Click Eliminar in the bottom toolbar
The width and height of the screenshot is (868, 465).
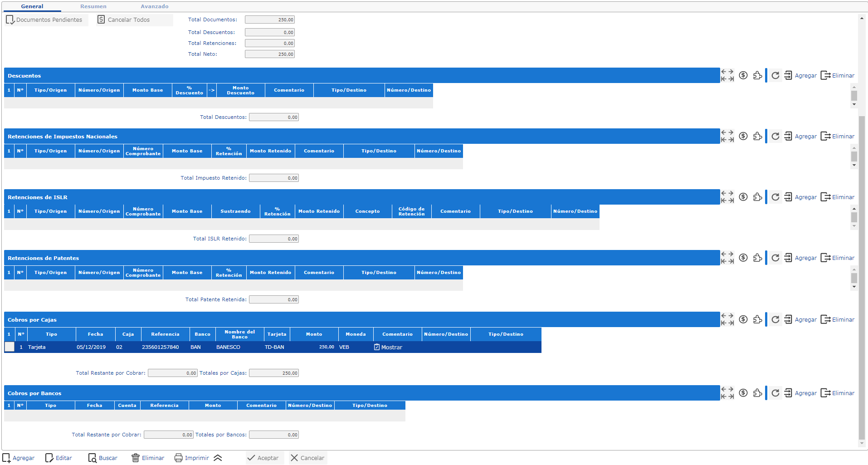coord(148,458)
